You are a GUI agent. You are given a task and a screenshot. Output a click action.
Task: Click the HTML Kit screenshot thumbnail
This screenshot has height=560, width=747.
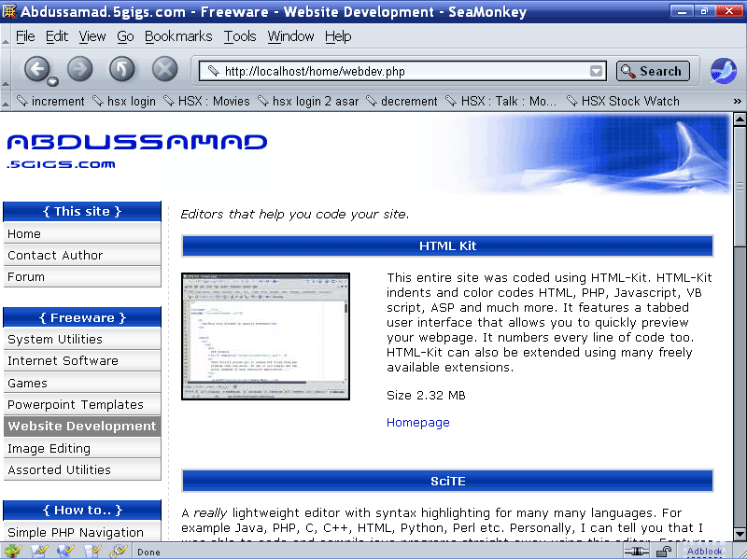(265, 337)
